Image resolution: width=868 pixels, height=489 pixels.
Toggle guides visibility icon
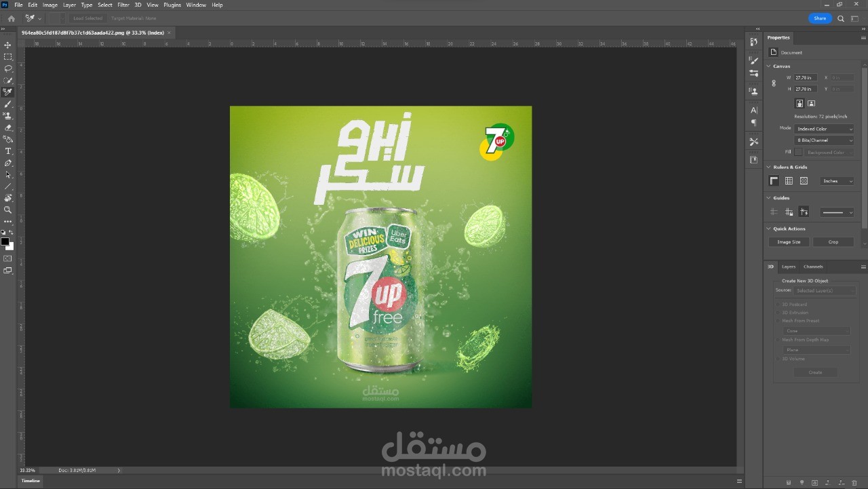[774, 212]
